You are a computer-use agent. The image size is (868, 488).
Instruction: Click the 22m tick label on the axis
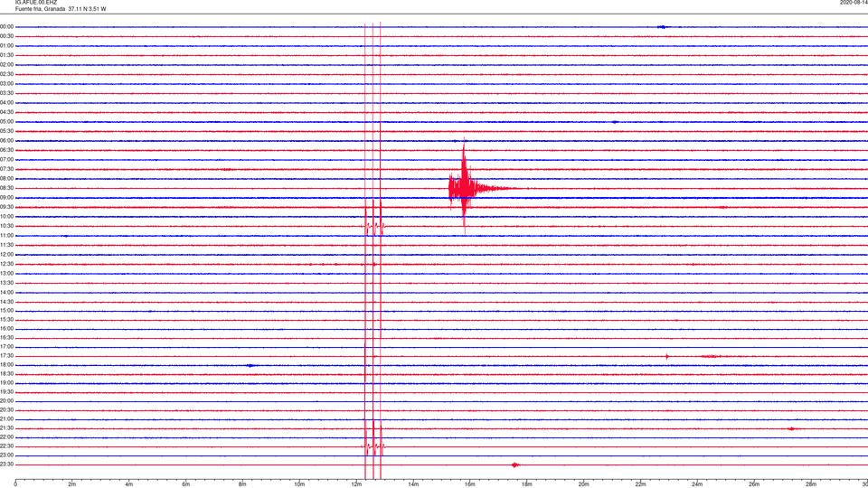click(640, 484)
